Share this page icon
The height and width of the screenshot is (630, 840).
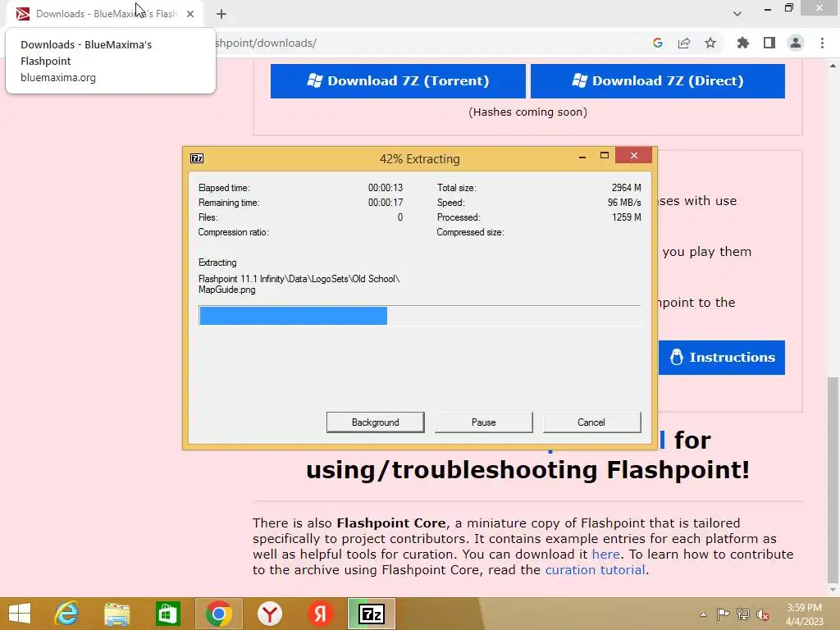click(x=684, y=43)
